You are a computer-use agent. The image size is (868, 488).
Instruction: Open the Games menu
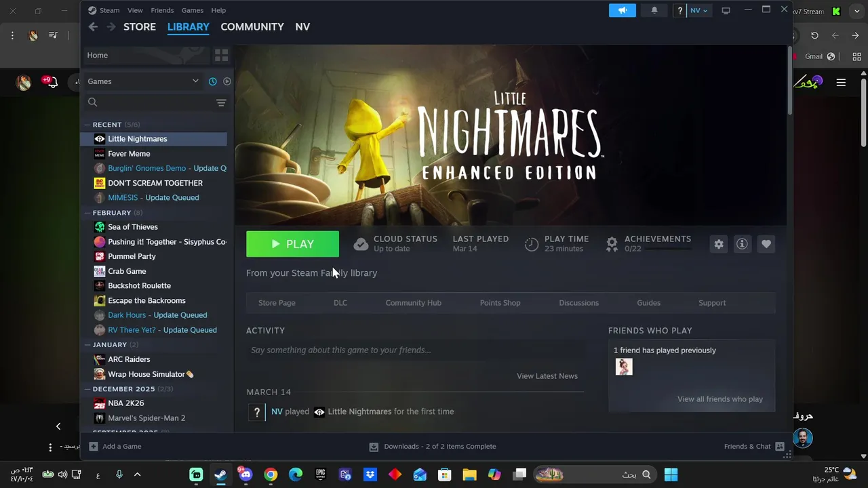192,10
